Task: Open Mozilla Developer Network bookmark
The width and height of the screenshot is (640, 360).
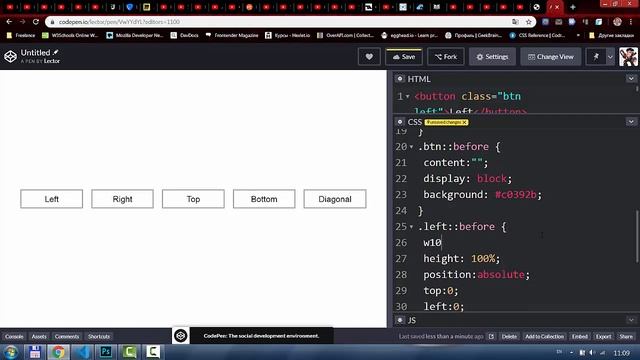Action: 135,36
